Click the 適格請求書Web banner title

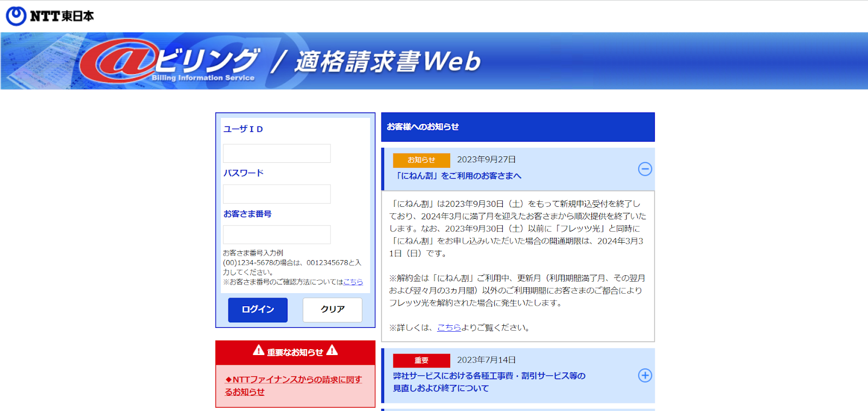tap(387, 61)
